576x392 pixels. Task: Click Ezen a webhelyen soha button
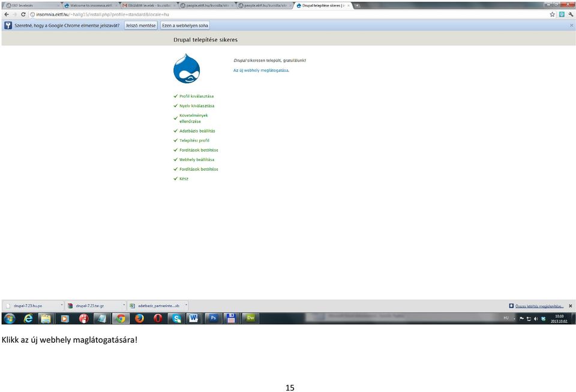click(x=185, y=25)
